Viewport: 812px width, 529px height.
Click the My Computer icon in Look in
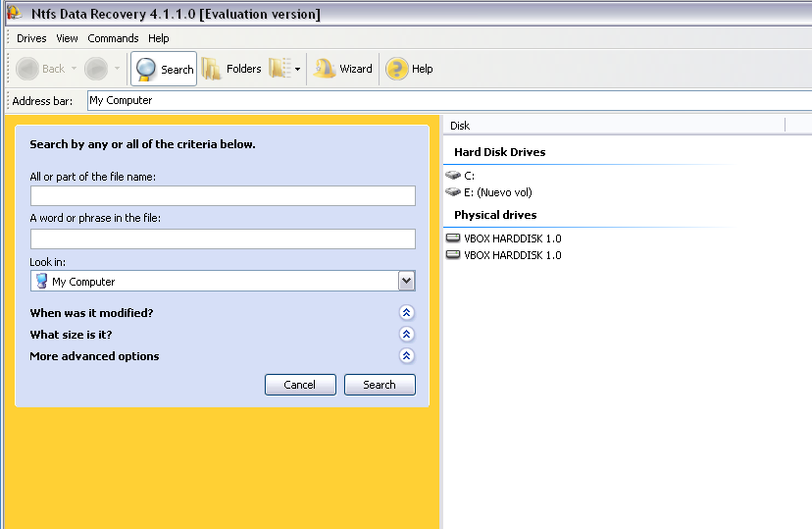[x=41, y=281]
